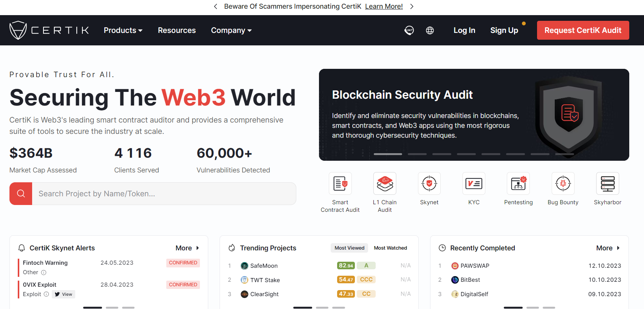Image resolution: width=644 pixels, height=309 pixels.
Task: Click BitBest project name
Action: 470,280
